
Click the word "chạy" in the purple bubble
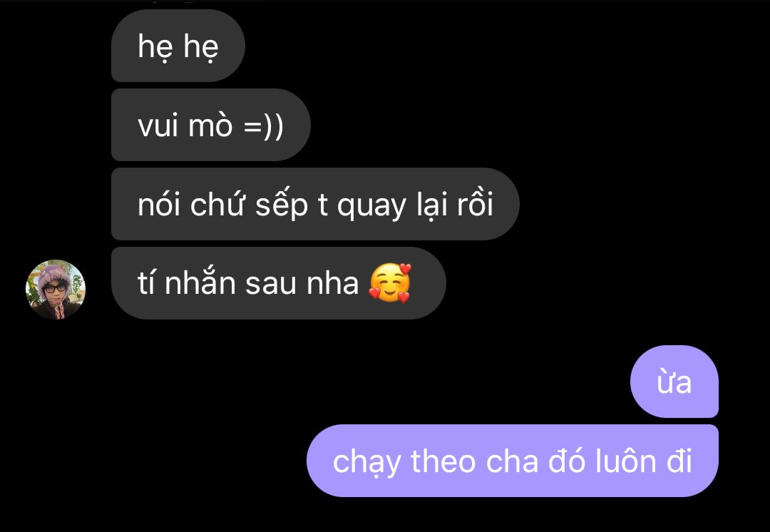[367, 464]
